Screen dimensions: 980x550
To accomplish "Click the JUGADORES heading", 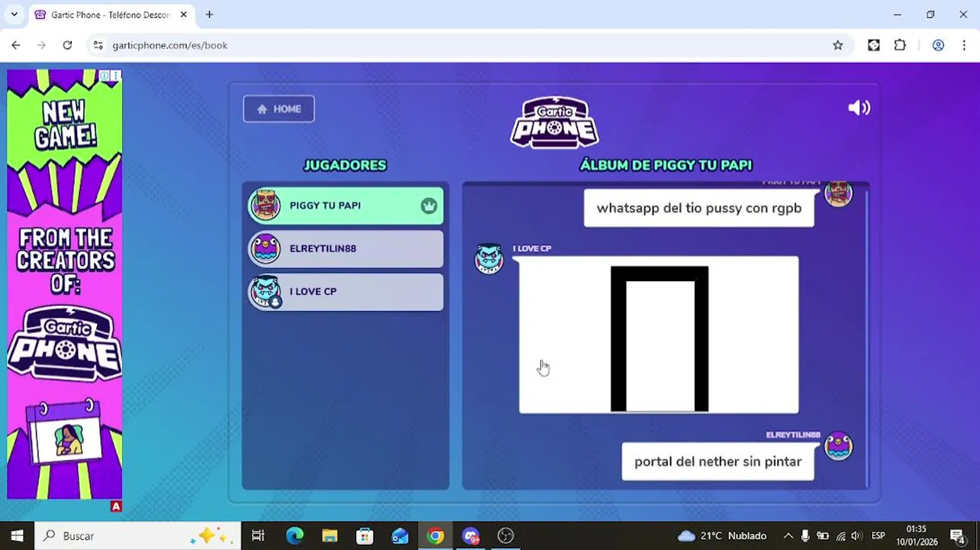I will tap(345, 165).
